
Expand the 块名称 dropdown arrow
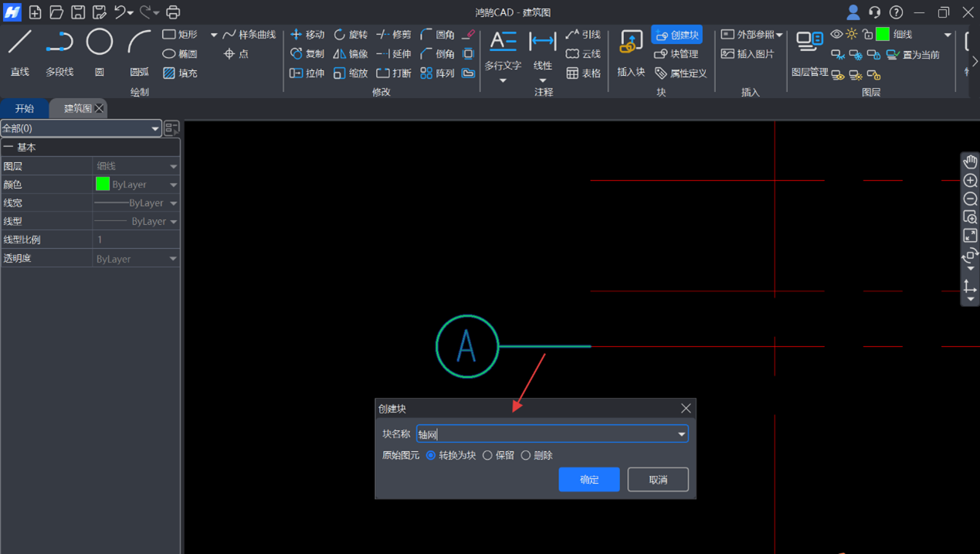[681, 434]
